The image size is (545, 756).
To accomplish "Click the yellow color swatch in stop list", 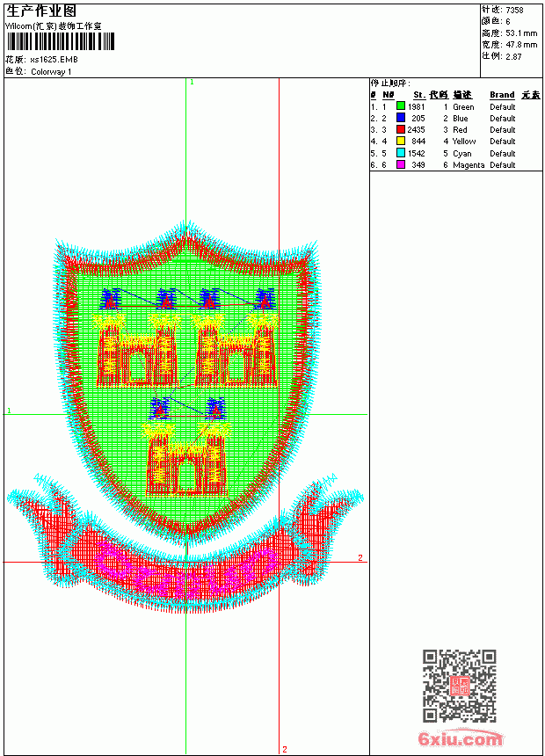I will (x=400, y=141).
